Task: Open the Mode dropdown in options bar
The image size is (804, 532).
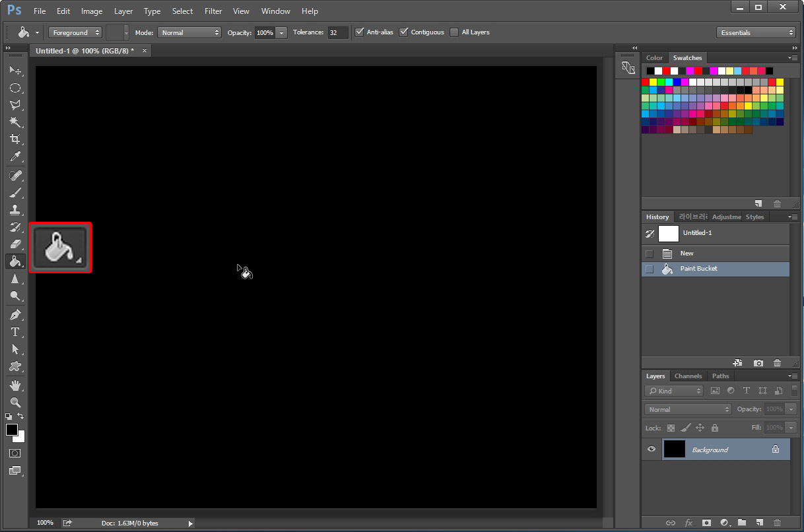Action: tap(189, 32)
